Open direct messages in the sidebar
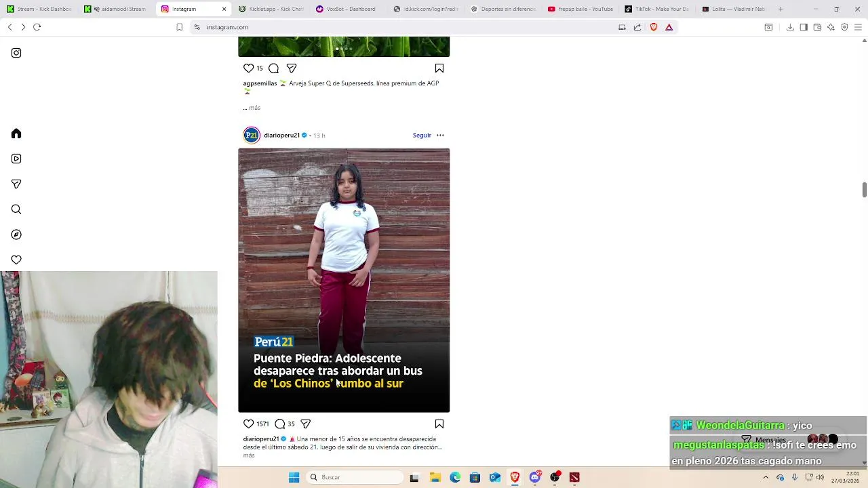Screen dimensions: 868x488 [16, 184]
